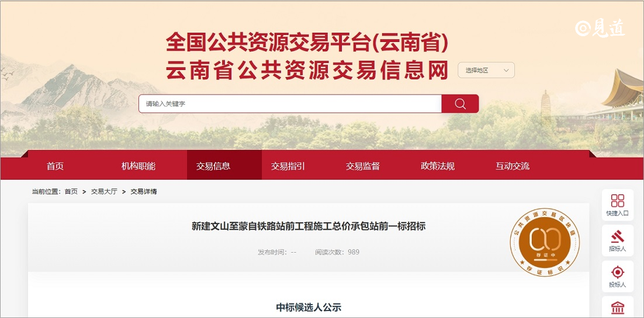The width and height of the screenshot is (644, 318).
Task: Click the 云南省公共资源交易信息网 site title
Action: coord(307,71)
